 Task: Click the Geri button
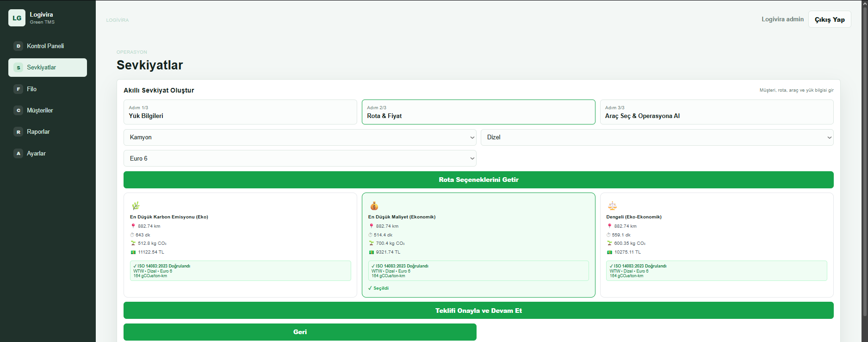click(x=300, y=332)
